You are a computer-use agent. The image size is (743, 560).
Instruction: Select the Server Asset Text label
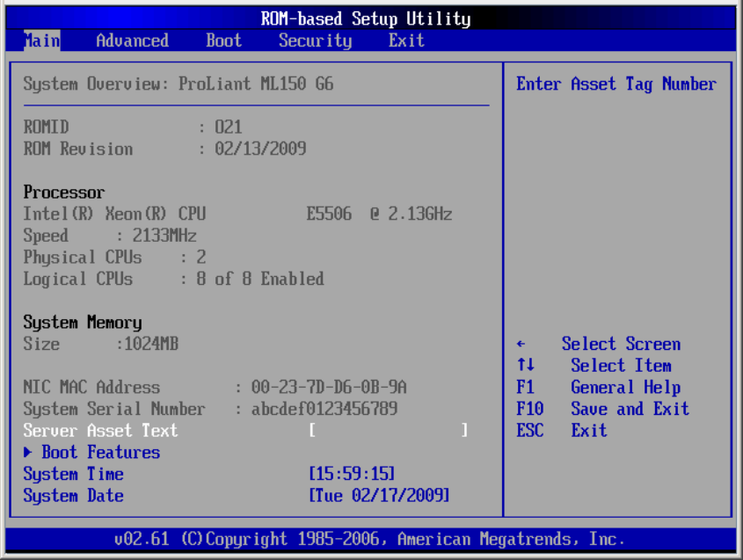click(x=100, y=431)
